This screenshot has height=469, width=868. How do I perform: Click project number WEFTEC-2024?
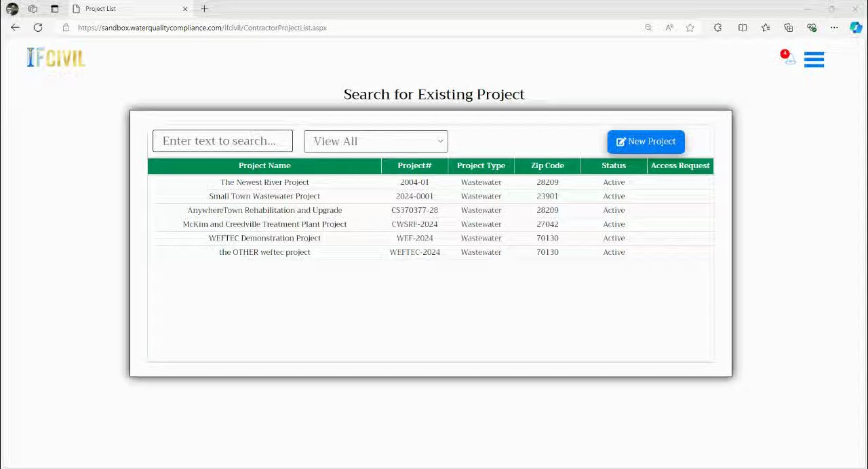(414, 252)
